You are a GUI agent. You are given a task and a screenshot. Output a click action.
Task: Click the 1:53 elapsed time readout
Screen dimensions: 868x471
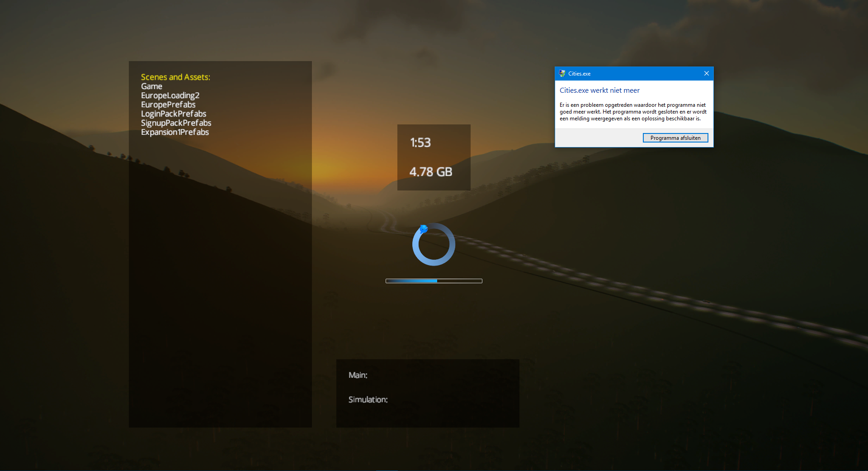pyautogui.click(x=420, y=143)
